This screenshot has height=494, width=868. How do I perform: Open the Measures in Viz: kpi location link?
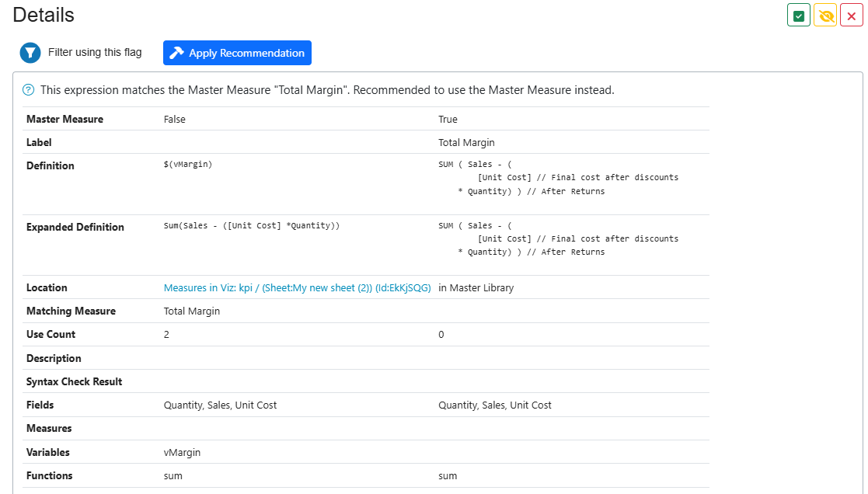(297, 287)
